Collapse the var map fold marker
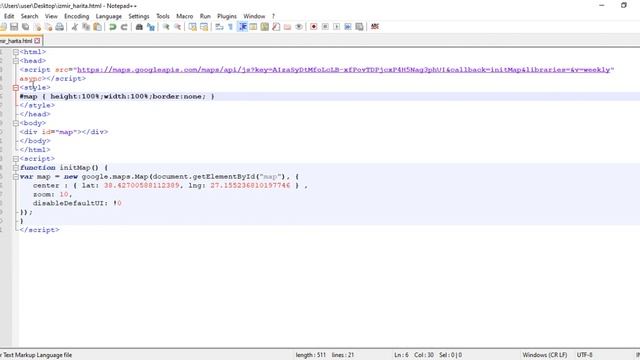Screen dimensions: 640x360 point(16,177)
